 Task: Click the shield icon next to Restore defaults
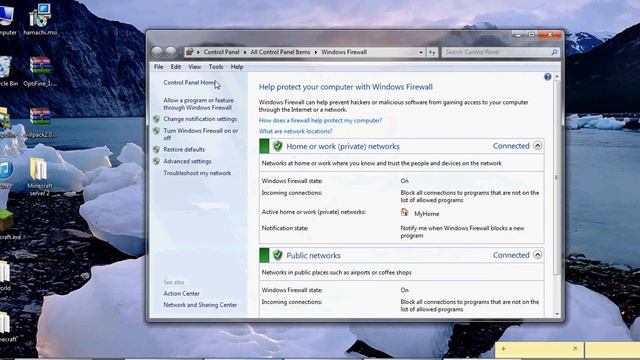click(x=156, y=149)
